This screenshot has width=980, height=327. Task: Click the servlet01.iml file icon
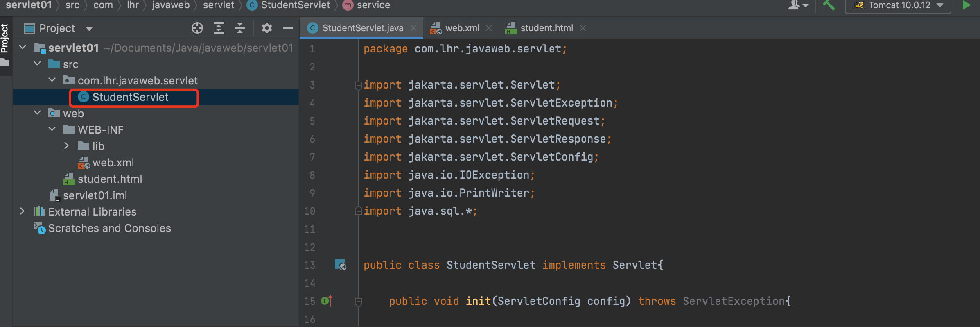(54, 195)
